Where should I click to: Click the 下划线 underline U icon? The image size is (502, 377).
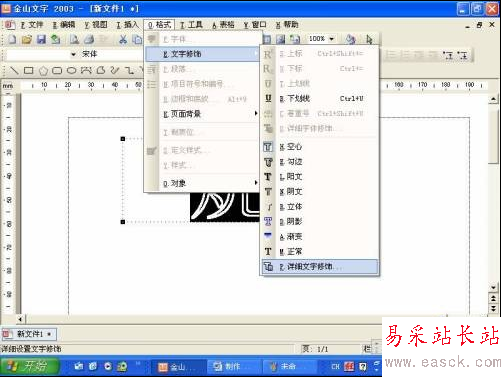tap(268, 98)
